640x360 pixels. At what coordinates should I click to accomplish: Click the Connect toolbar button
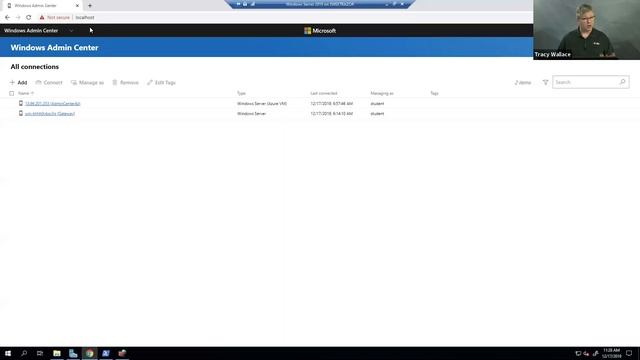(x=49, y=82)
